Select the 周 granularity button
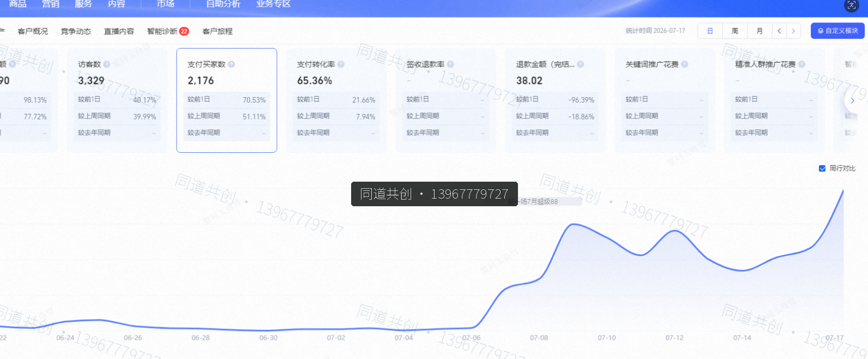The height and width of the screenshot is (359, 868). pyautogui.click(x=735, y=31)
